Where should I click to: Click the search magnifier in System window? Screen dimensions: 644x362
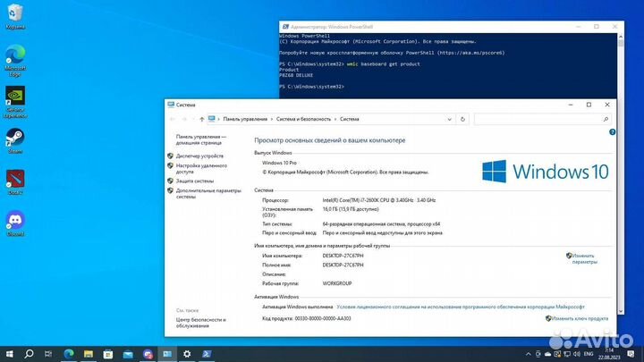click(x=606, y=119)
